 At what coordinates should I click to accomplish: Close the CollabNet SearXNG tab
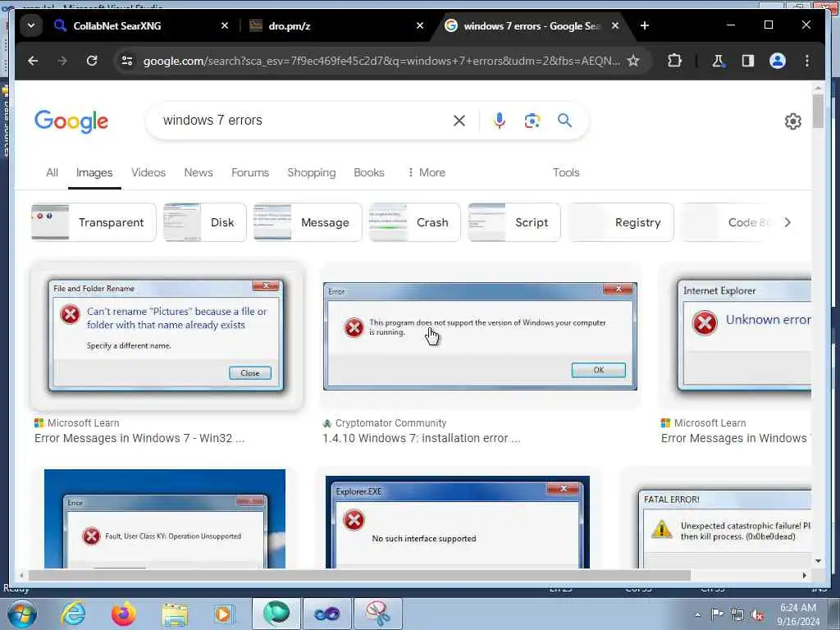[x=225, y=25]
